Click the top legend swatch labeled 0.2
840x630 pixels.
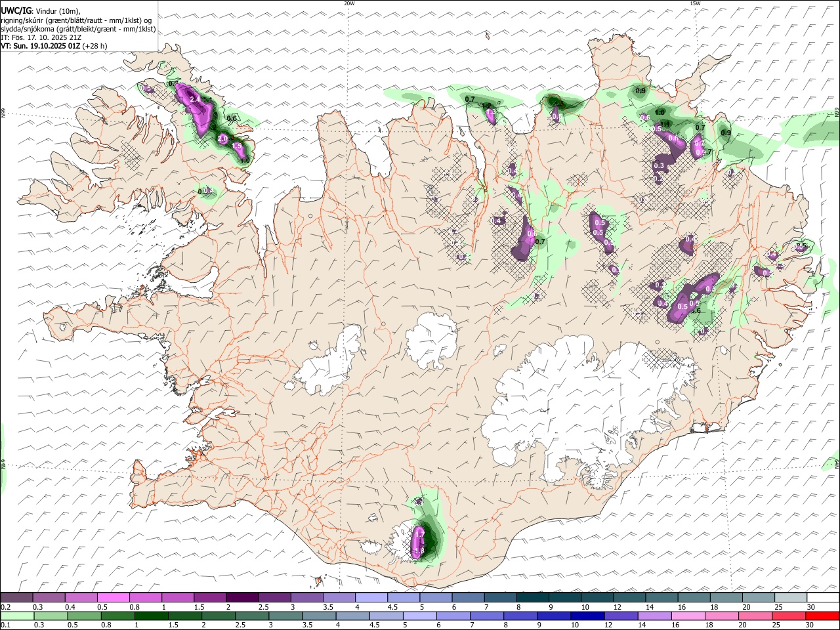tap(17, 598)
